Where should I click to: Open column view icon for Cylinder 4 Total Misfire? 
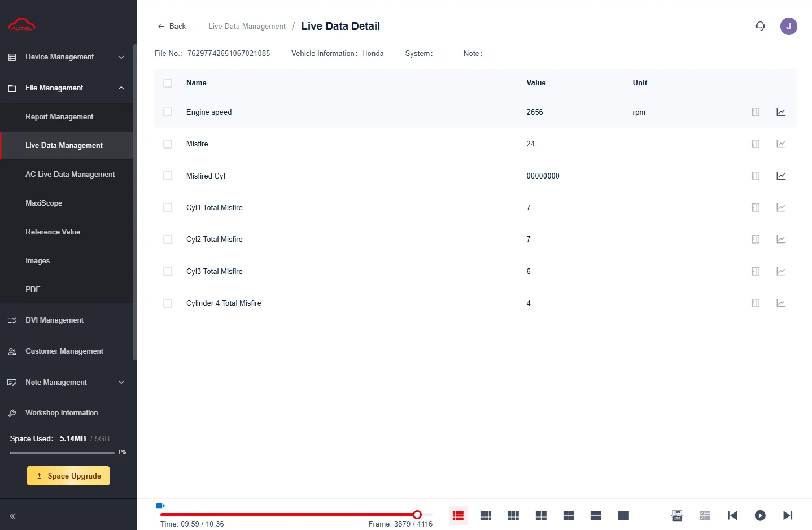[x=756, y=303]
